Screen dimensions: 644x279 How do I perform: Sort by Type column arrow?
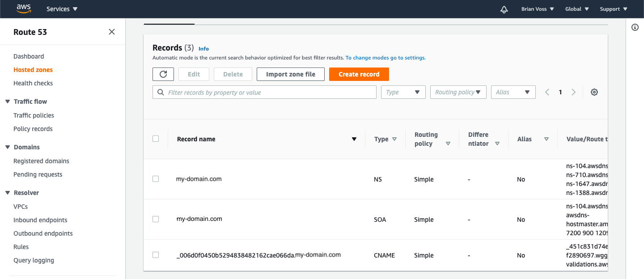coord(394,139)
